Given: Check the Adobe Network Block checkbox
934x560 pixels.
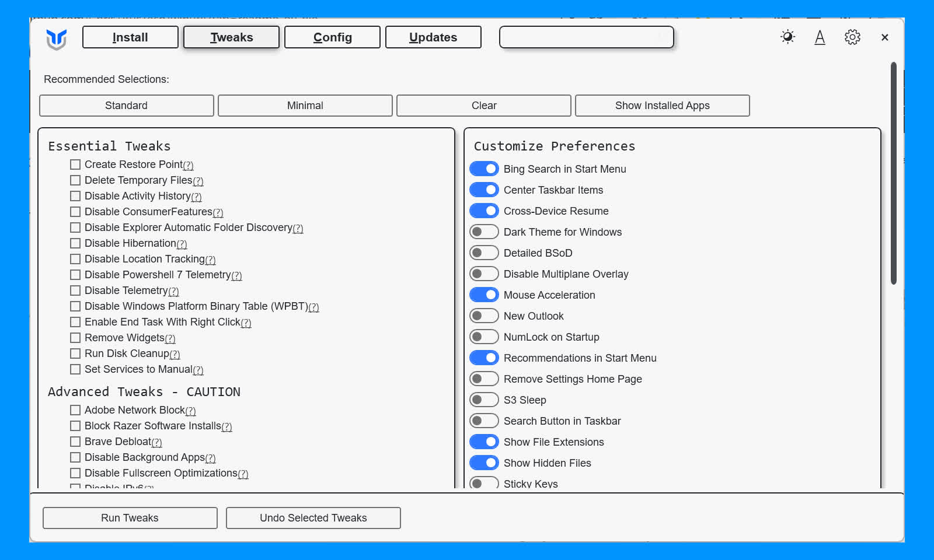Looking at the screenshot, I should [x=75, y=410].
